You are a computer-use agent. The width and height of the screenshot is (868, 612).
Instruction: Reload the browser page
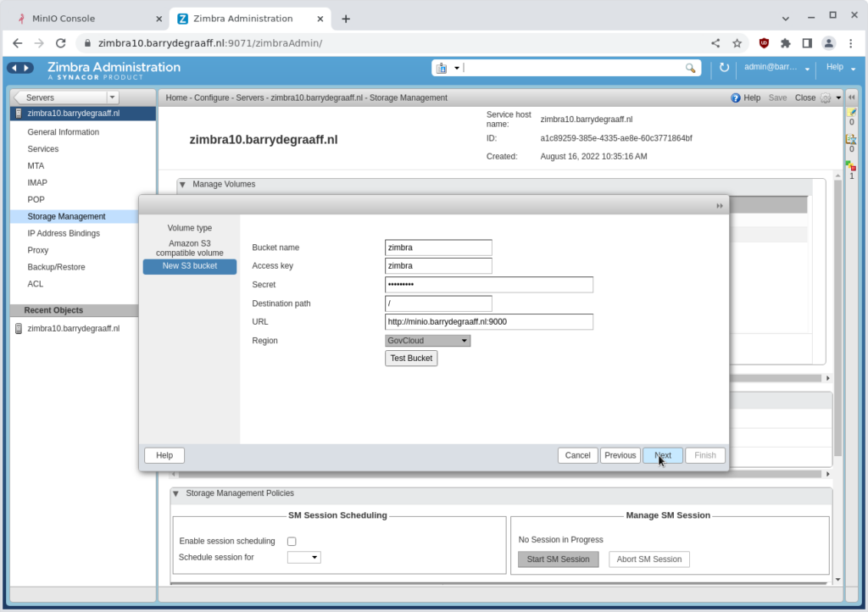point(61,43)
